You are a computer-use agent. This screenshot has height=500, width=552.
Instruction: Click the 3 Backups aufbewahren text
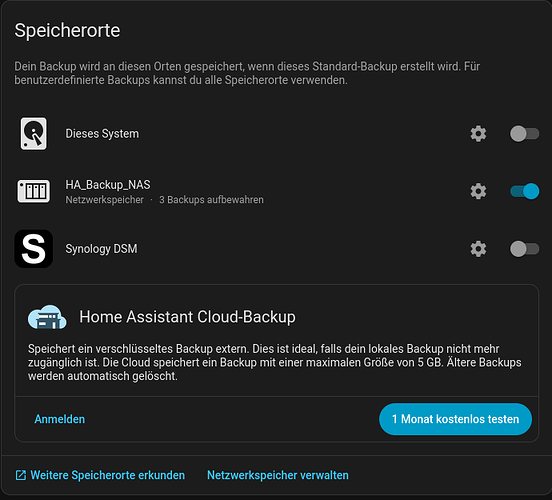point(211,200)
